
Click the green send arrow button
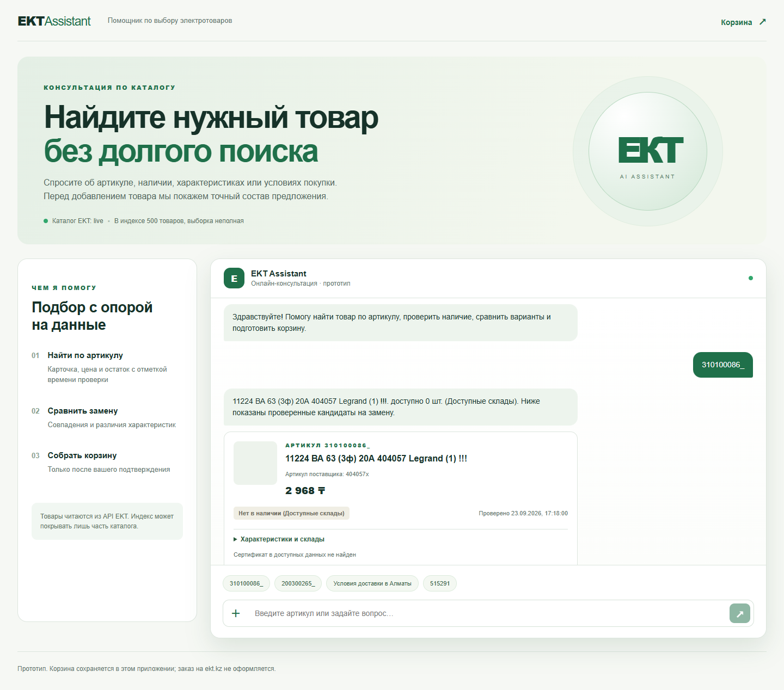(740, 613)
